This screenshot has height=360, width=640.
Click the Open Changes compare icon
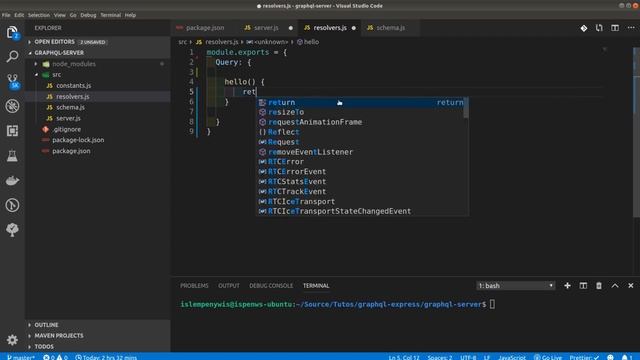599,28
